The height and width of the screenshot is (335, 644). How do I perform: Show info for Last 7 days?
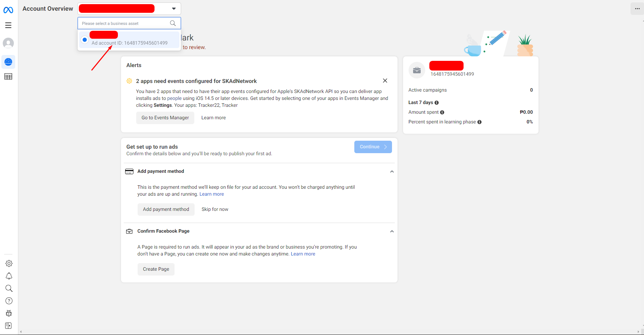coord(437,103)
